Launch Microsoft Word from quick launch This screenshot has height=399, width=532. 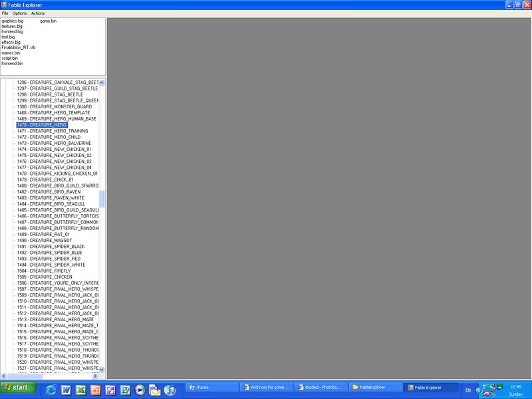tap(66, 390)
